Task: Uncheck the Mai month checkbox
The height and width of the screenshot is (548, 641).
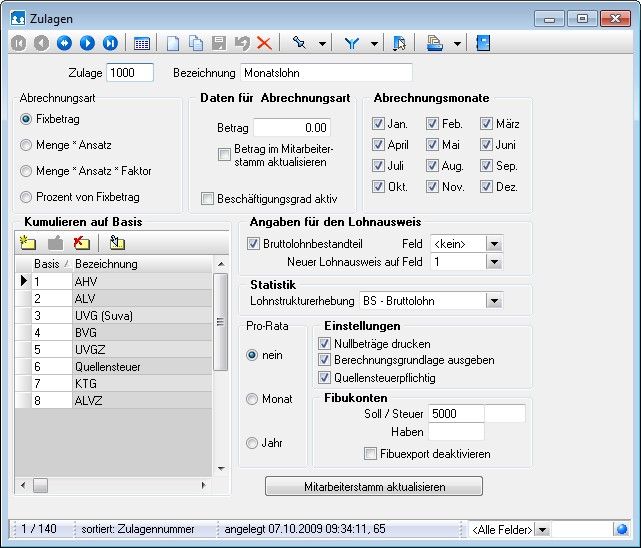Action: (x=432, y=144)
